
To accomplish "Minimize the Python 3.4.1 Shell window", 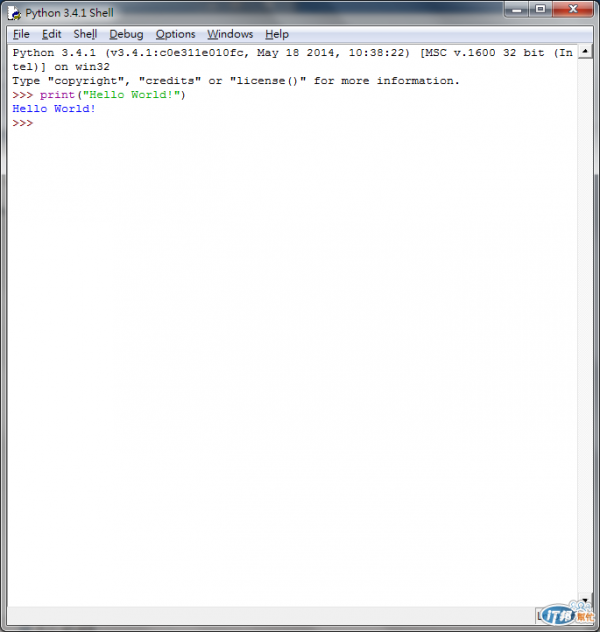I will [517, 9].
